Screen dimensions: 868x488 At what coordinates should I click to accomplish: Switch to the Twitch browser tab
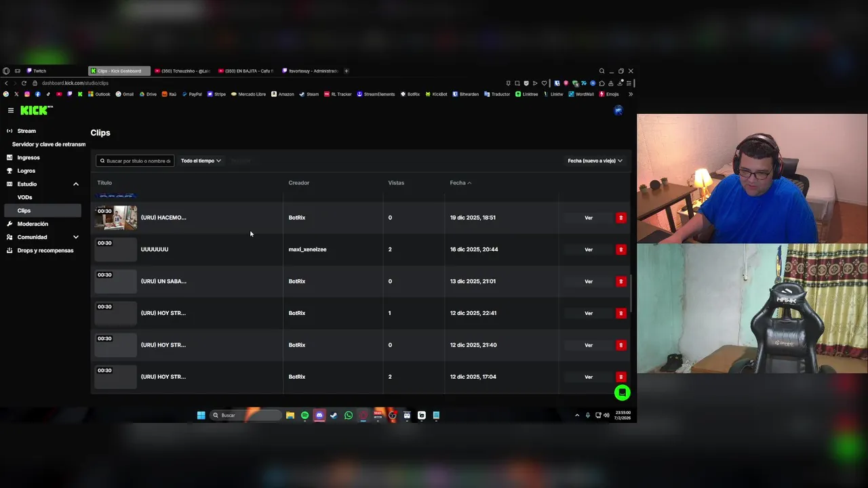[x=53, y=70]
